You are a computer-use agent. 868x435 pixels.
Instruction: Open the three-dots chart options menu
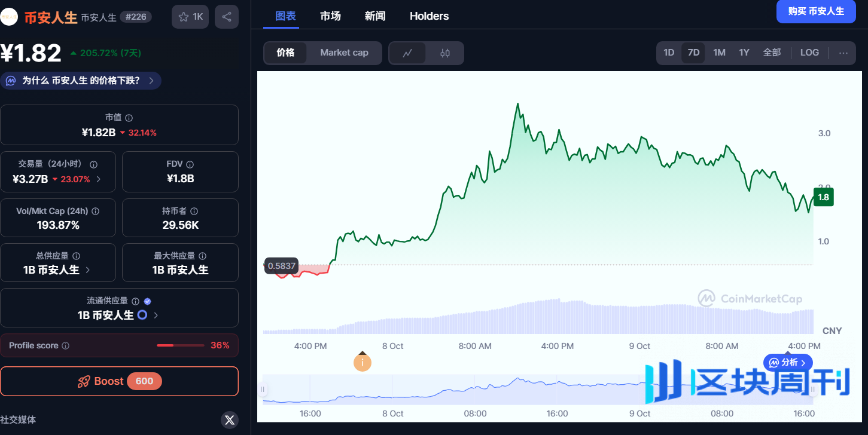[x=843, y=53]
